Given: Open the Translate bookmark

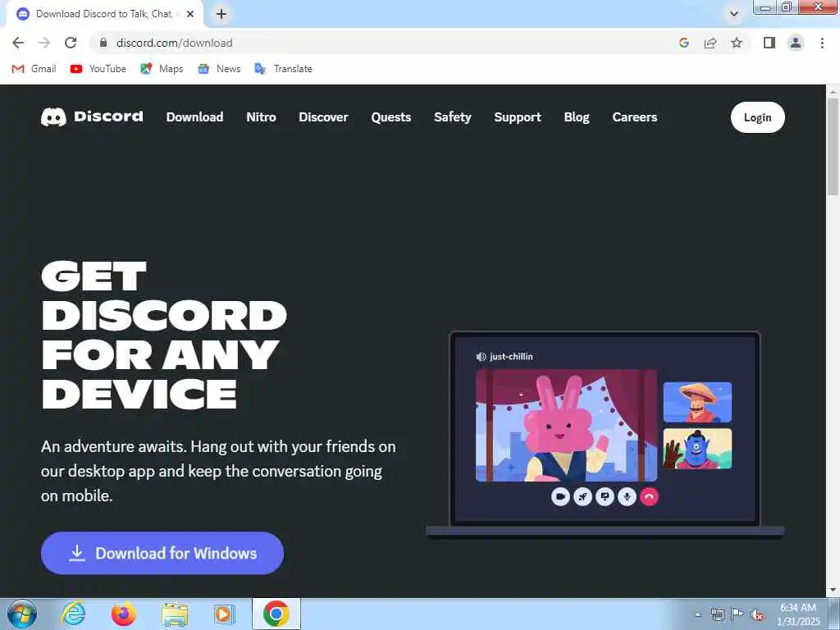Looking at the screenshot, I should coord(283,69).
